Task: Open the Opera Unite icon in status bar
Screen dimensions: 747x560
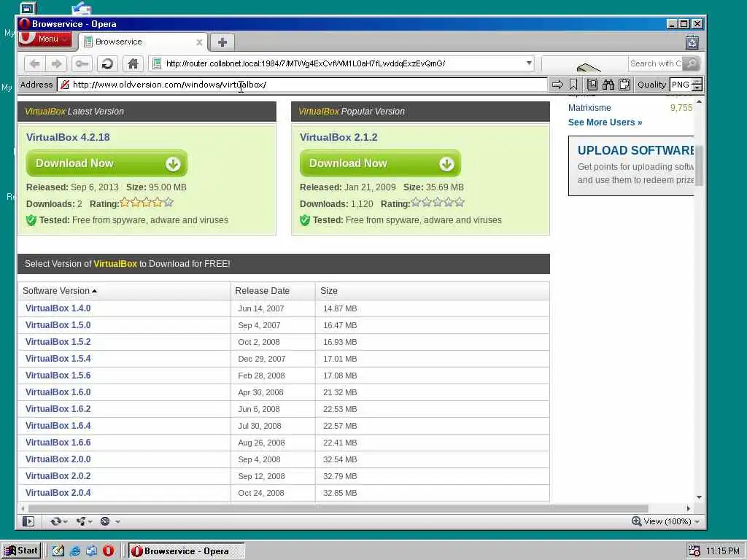Action: [81, 521]
